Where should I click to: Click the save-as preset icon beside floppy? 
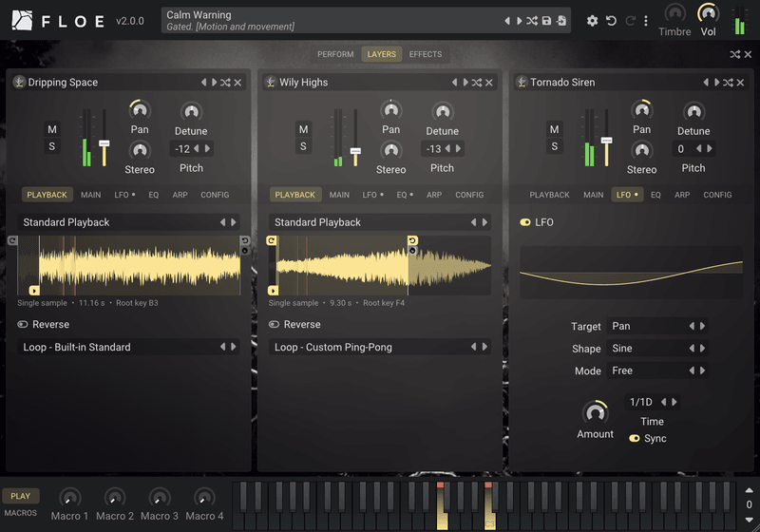[561, 21]
